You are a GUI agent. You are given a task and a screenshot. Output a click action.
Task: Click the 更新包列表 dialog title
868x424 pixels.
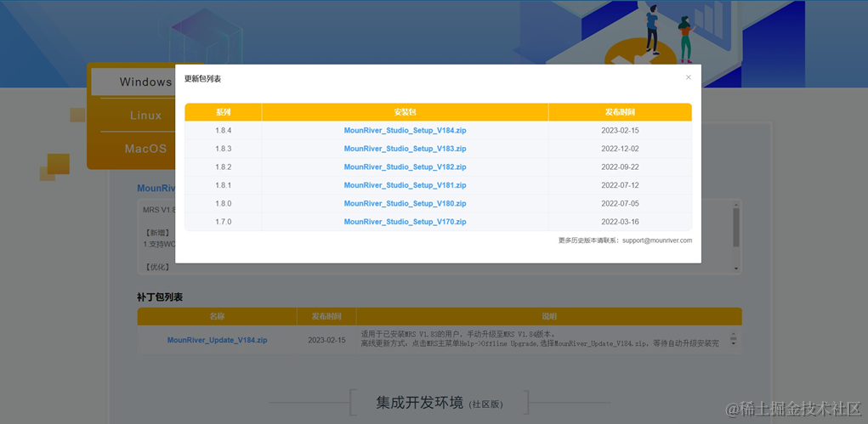(x=202, y=79)
